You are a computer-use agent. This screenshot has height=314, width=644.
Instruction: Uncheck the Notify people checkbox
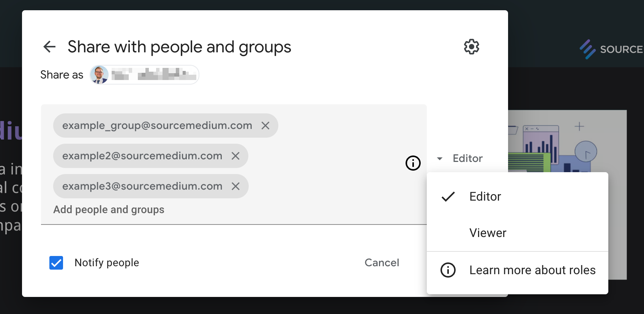coord(56,262)
